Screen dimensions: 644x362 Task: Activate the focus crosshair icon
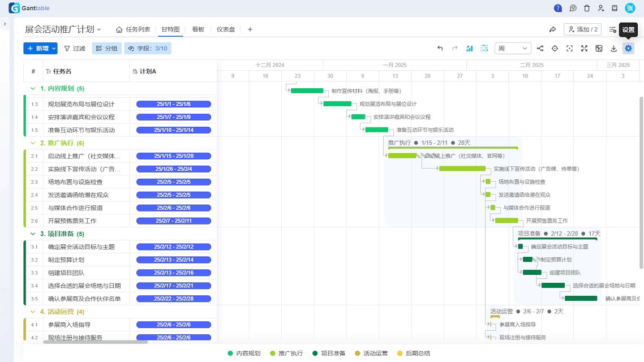pyautogui.click(x=569, y=48)
